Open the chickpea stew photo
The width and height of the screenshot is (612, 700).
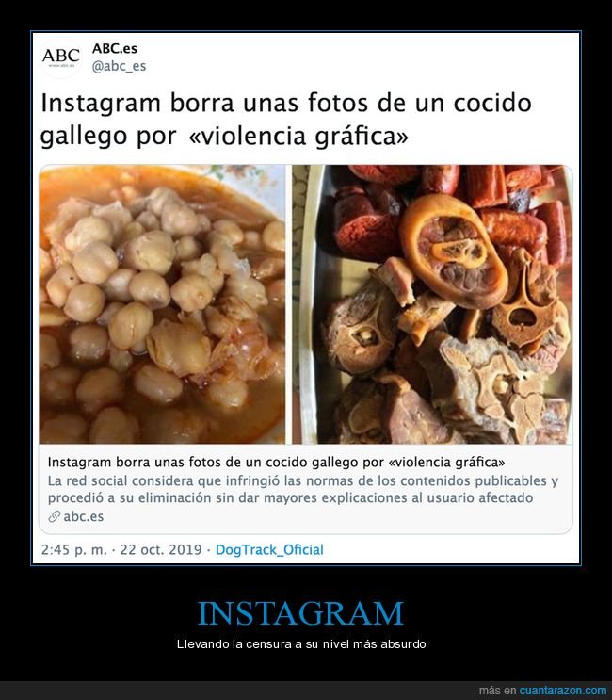click(162, 304)
